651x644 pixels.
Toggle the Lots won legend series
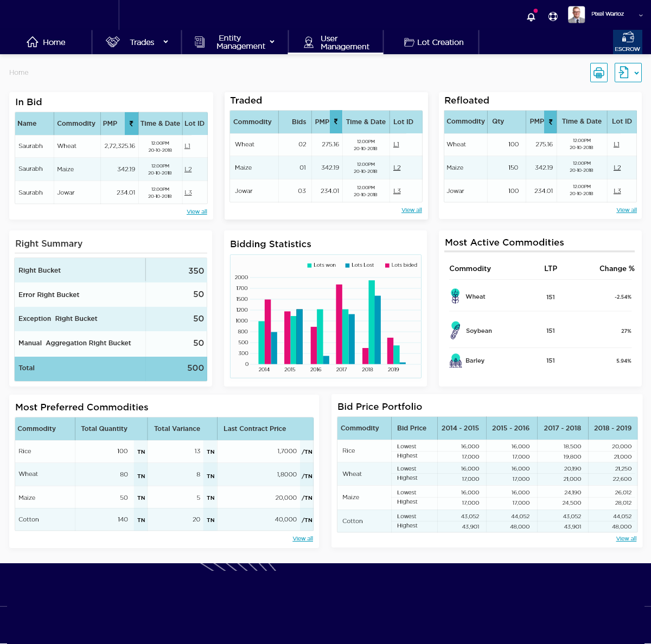321,265
